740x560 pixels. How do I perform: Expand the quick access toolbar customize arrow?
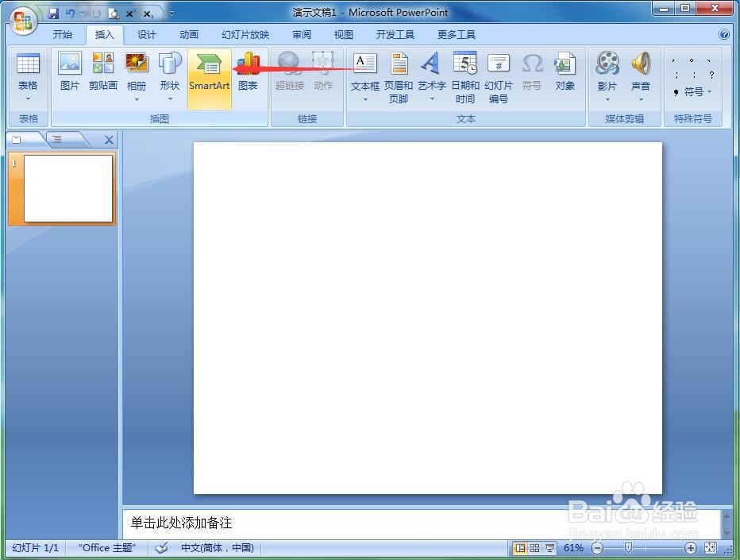(172, 14)
